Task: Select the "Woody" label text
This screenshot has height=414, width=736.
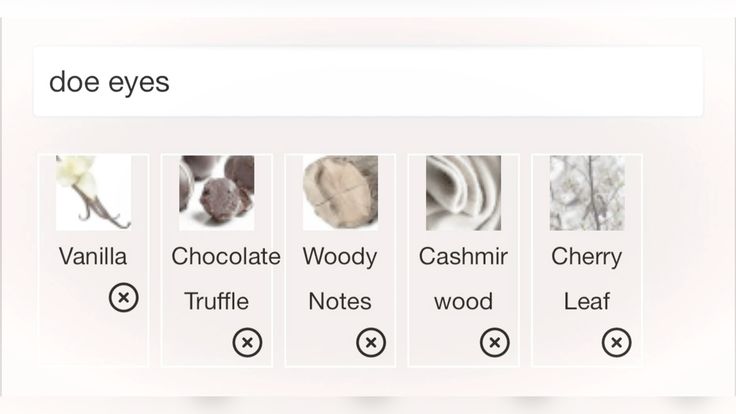Action: [340, 256]
